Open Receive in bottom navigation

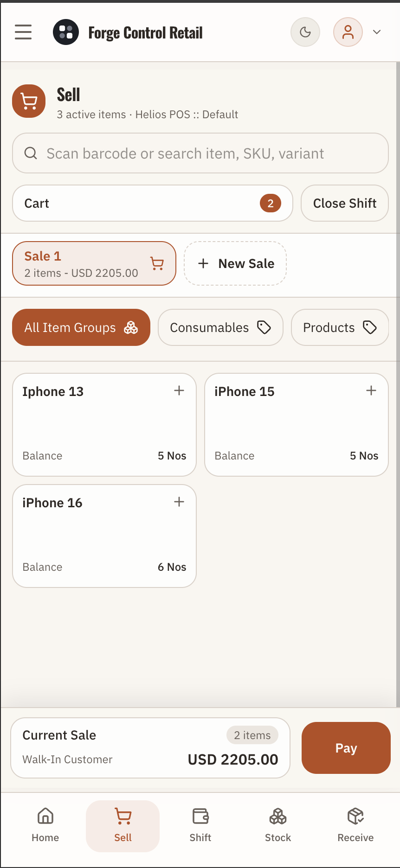pos(355,826)
